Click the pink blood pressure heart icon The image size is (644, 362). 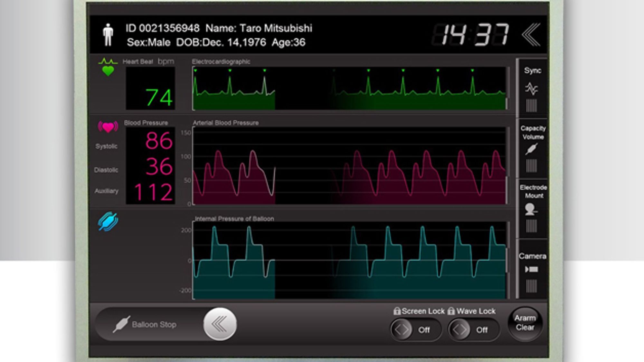108,127
